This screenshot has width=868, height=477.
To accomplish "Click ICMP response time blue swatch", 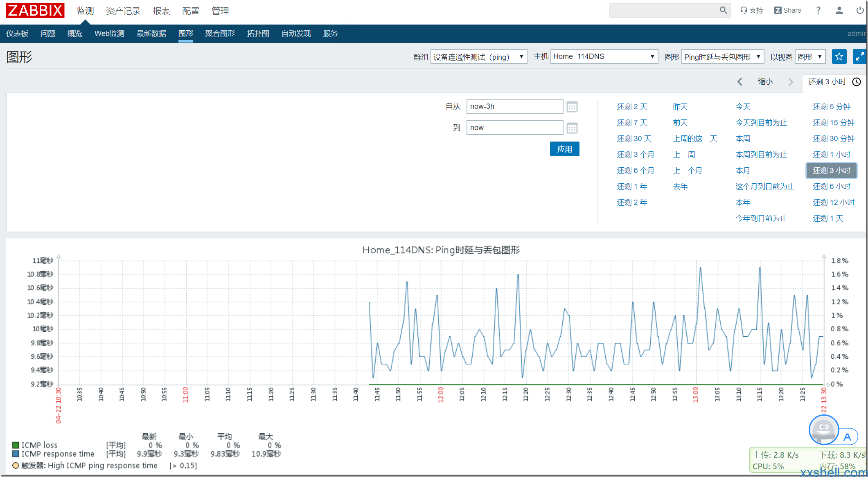I will [16, 454].
